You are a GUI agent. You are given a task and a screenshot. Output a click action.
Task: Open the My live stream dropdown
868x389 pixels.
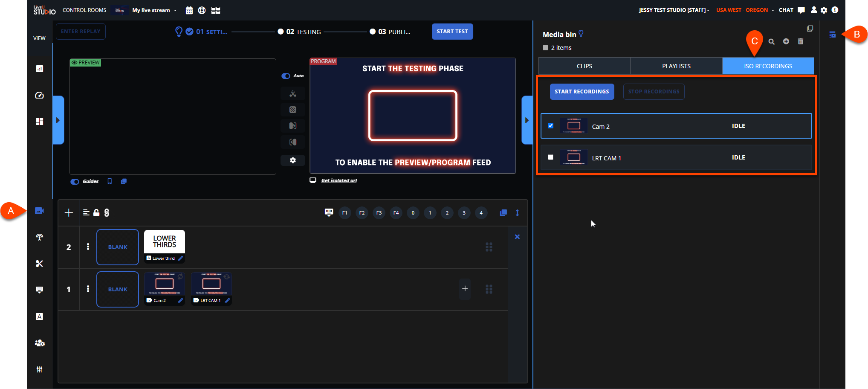click(154, 10)
